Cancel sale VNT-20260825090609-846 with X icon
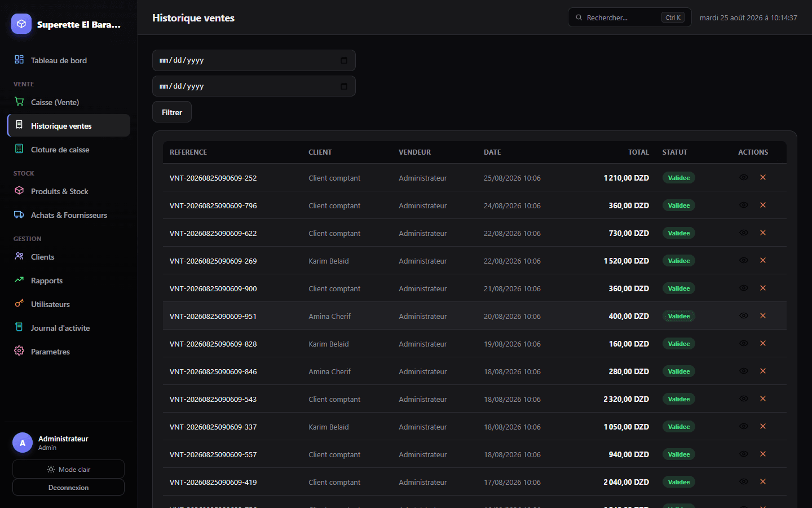This screenshot has width=812, height=508. 763,371
